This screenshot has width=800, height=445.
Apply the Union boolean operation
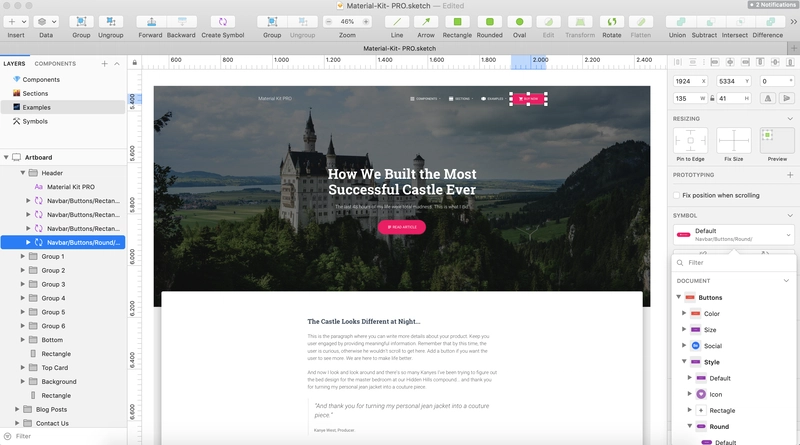(681, 21)
